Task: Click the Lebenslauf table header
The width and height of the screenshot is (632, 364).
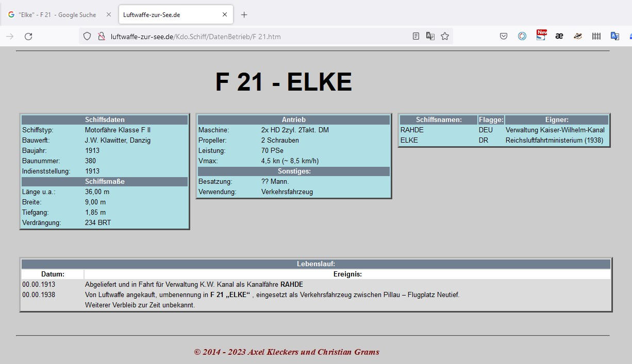Action: click(316, 264)
